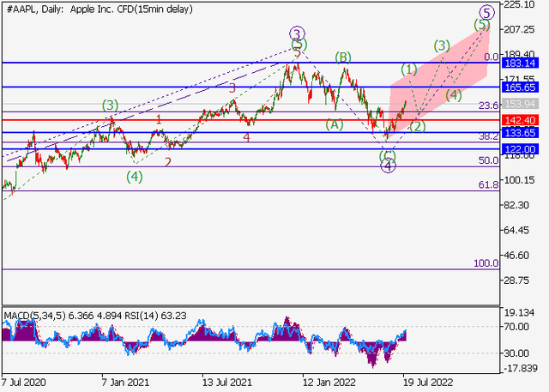This screenshot has width=549, height=392.
Task: Click the red wave 2 label
Action: point(168,162)
